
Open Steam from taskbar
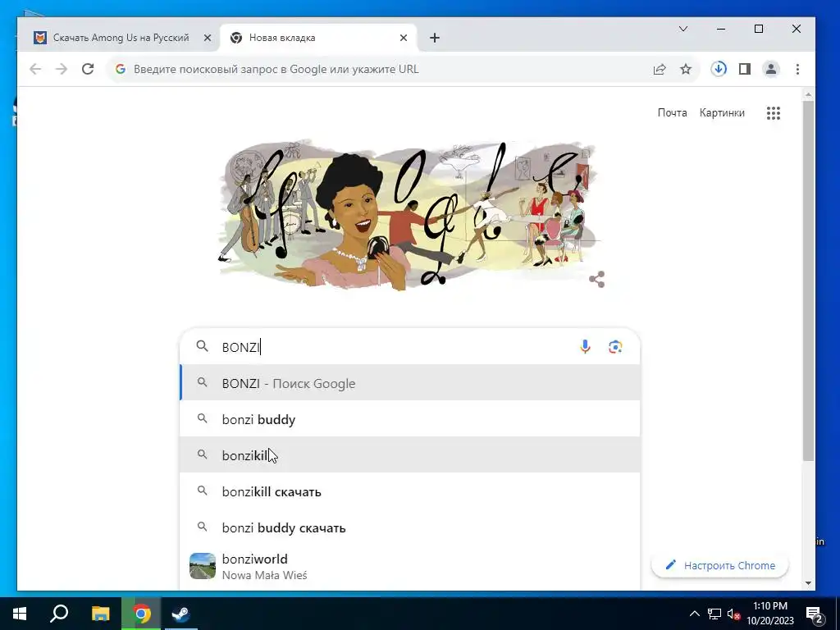[x=181, y=614]
